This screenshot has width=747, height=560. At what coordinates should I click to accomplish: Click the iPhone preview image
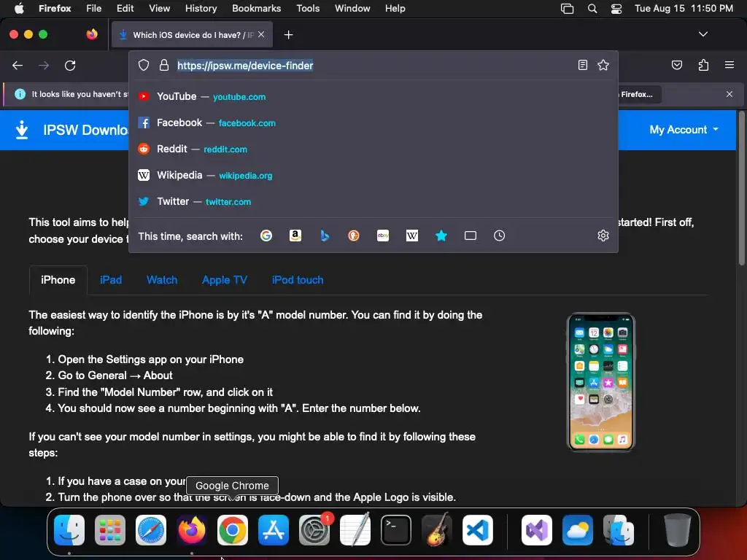[601, 382]
